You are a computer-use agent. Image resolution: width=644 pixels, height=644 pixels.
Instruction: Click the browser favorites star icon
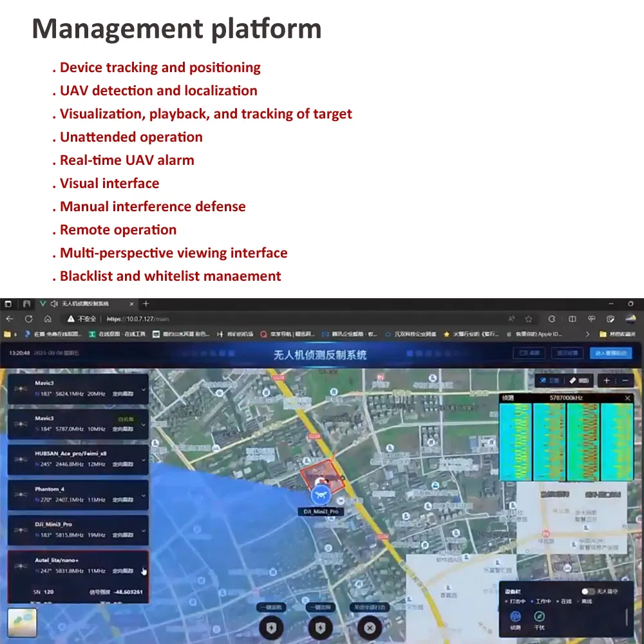click(528, 319)
